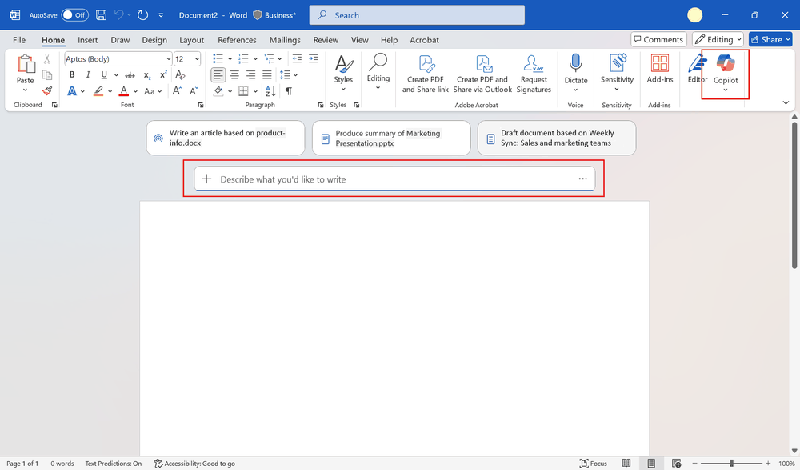
Task: Open the font size dropdown
Action: (197, 59)
